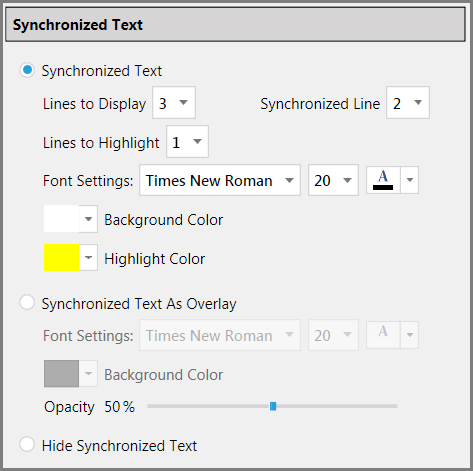Select the Synchronized Text radio button
Viewport: 473px width, 471px height.
[x=27, y=70]
